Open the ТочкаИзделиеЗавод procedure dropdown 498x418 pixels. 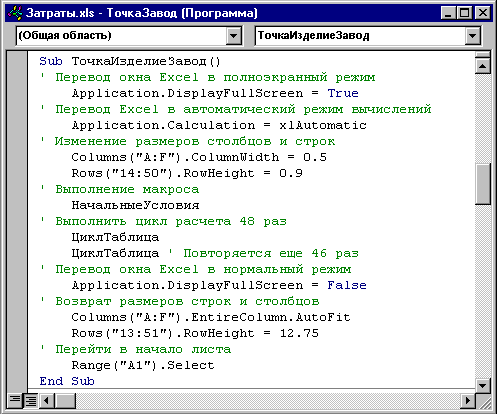coord(472,36)
